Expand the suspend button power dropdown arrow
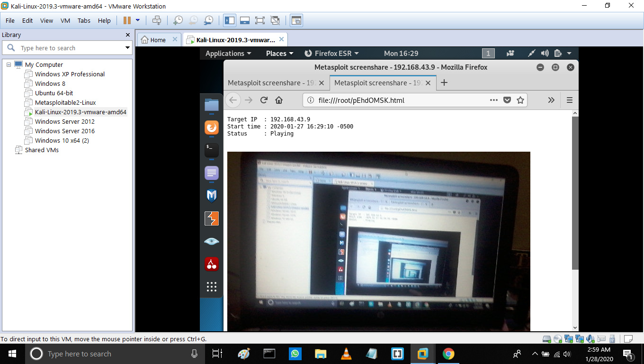644x364 pixels. 138,20
